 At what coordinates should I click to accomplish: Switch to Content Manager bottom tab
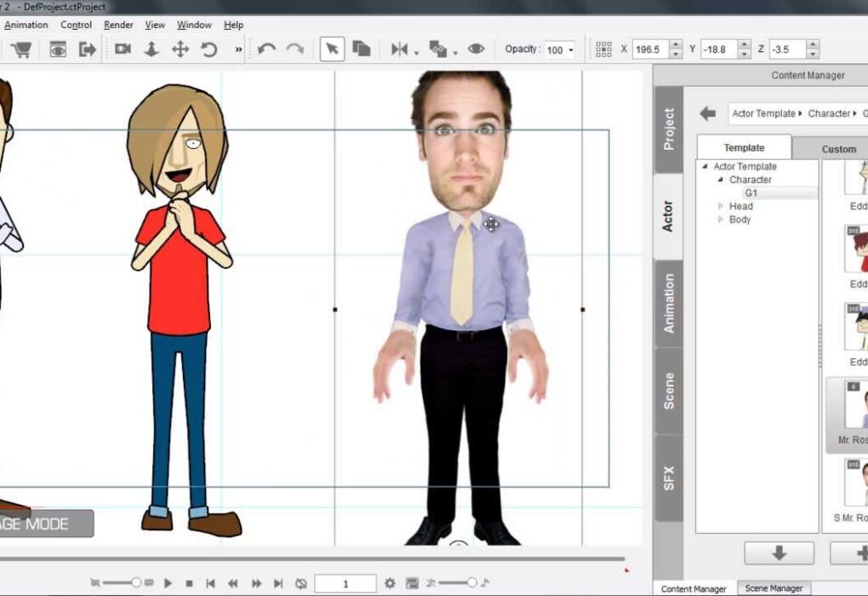tap(694, 588)
